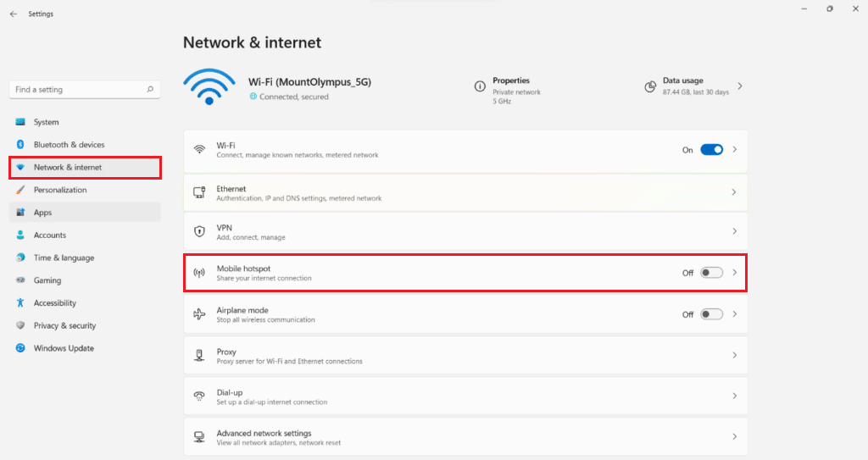This screenshot has width=868, height=460.
Task: Enable the Mobile hotspot toggle
Action: (x=711, y=273)
